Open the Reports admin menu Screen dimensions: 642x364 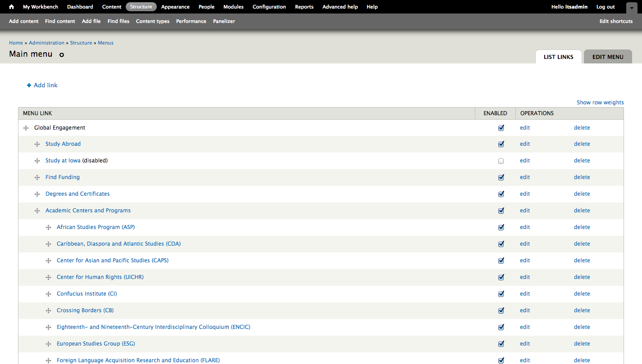pyautogui.click(x=304, y=7)
